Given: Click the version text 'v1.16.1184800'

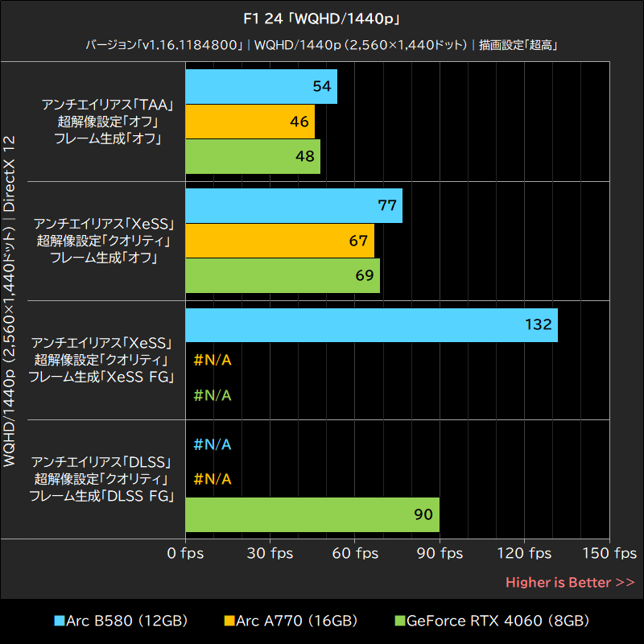Looking at the screenshot, I should [190, 45].
